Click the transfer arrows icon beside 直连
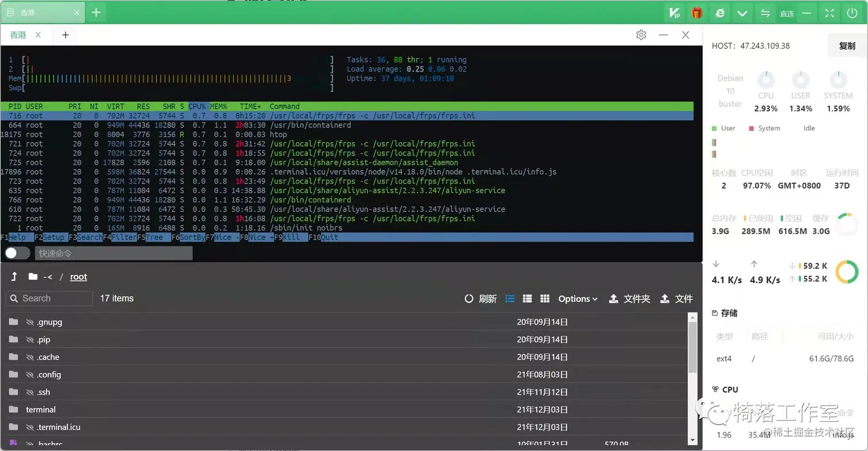 (765, 13)
